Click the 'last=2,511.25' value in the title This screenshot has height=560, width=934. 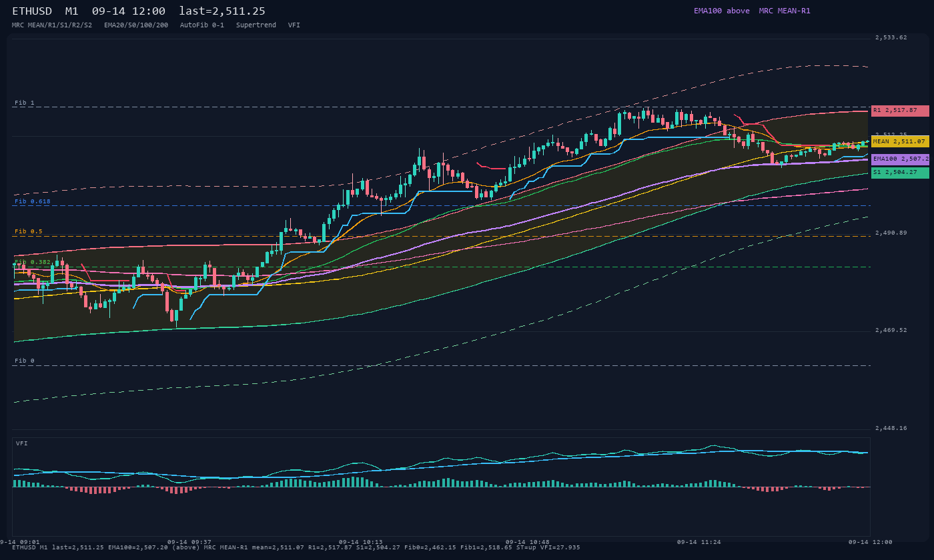222,11
